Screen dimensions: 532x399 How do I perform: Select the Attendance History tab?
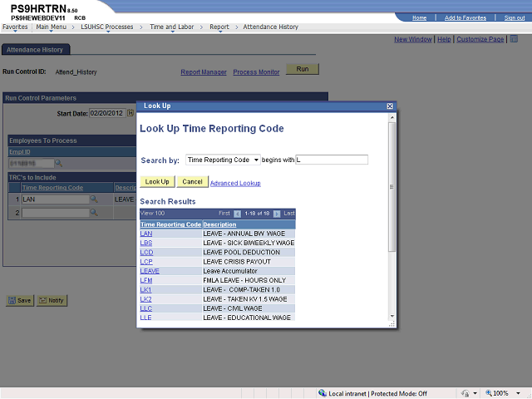pyautogui.click(x=35, y=50)
